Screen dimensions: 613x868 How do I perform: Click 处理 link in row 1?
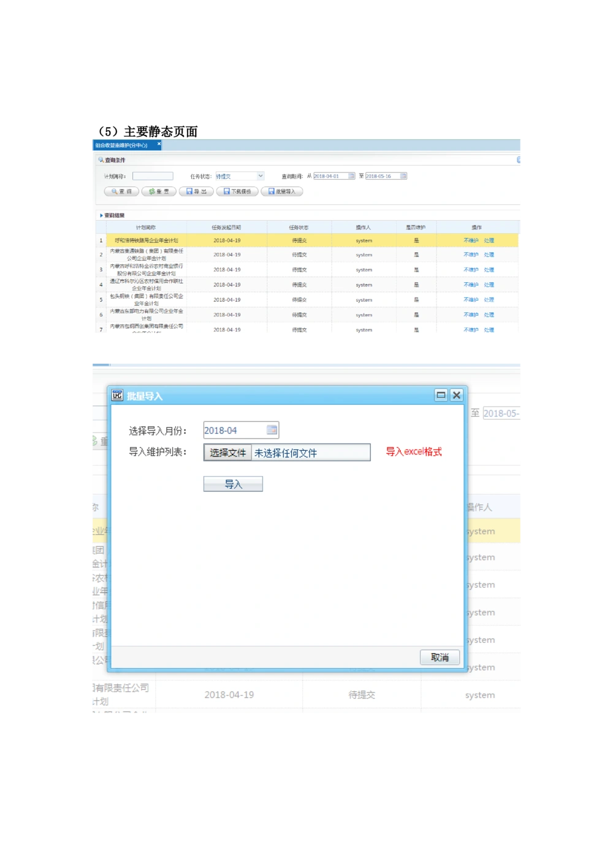(489, 240)
